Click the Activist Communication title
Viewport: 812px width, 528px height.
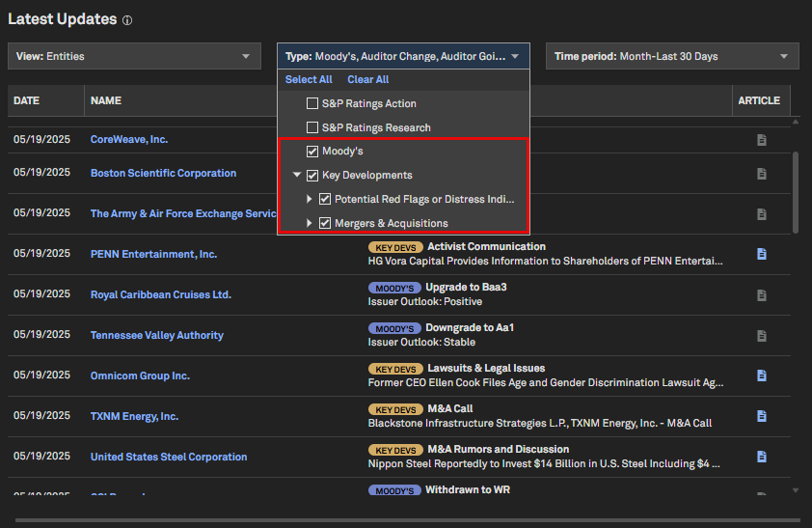click(486, 247)
